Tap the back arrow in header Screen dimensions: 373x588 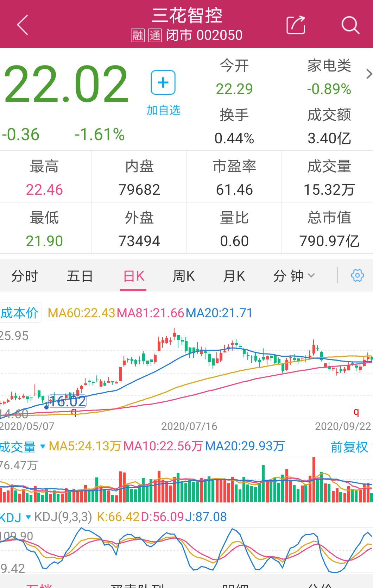pos(23,25)
